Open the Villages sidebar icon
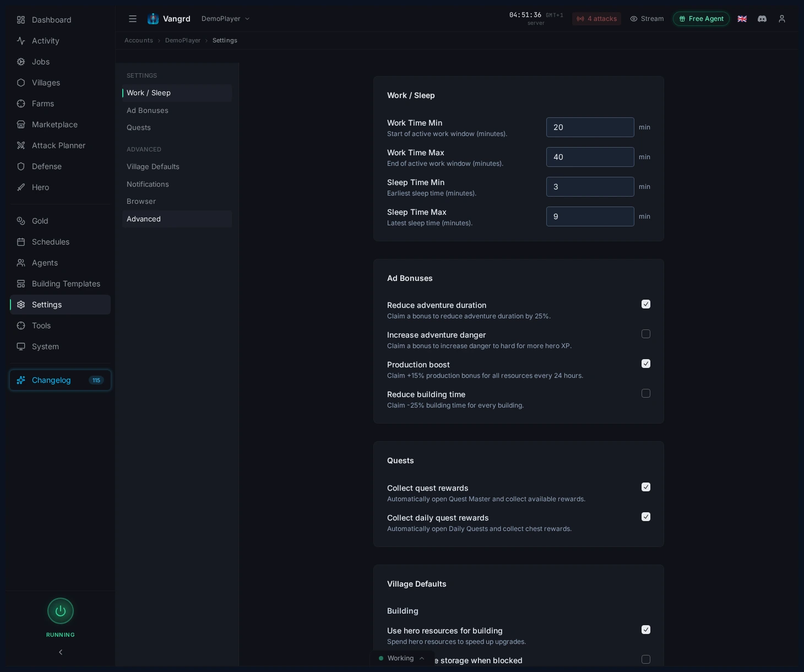The image size is (804, 672). pos(20,83)
